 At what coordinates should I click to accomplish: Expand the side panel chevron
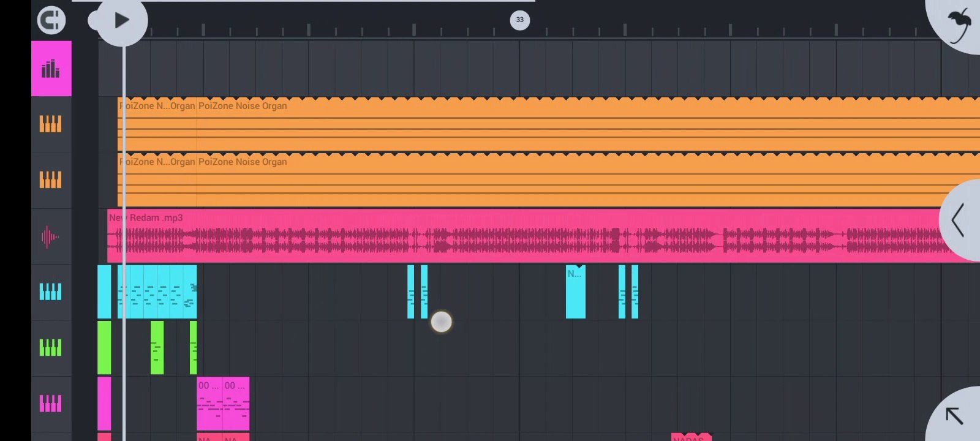click(x=959, y=221)
